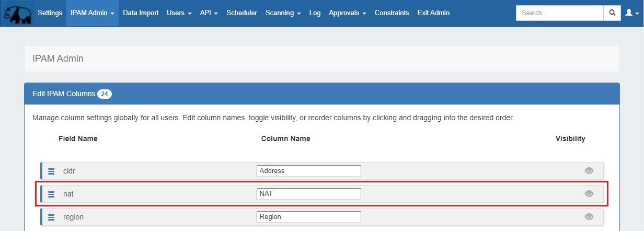Open the API dropdown menu
Screen dimensions: 644x231
(x=209, y=13)
